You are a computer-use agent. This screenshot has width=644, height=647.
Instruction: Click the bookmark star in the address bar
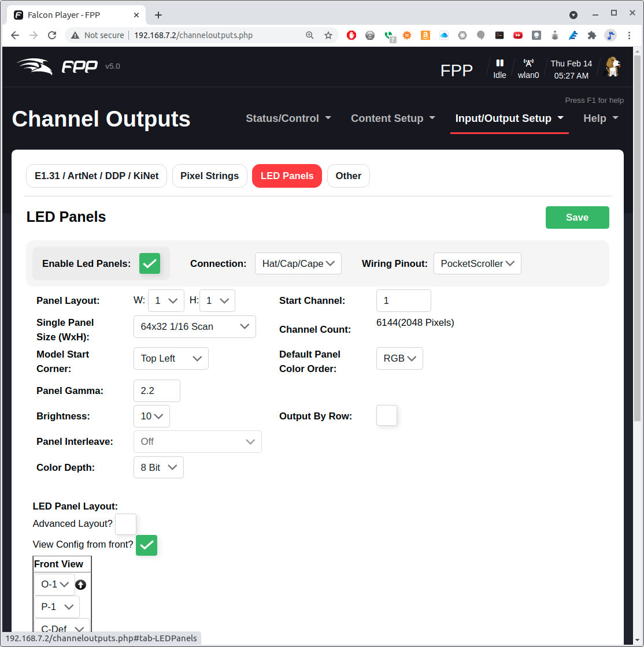tap(328, 35)
